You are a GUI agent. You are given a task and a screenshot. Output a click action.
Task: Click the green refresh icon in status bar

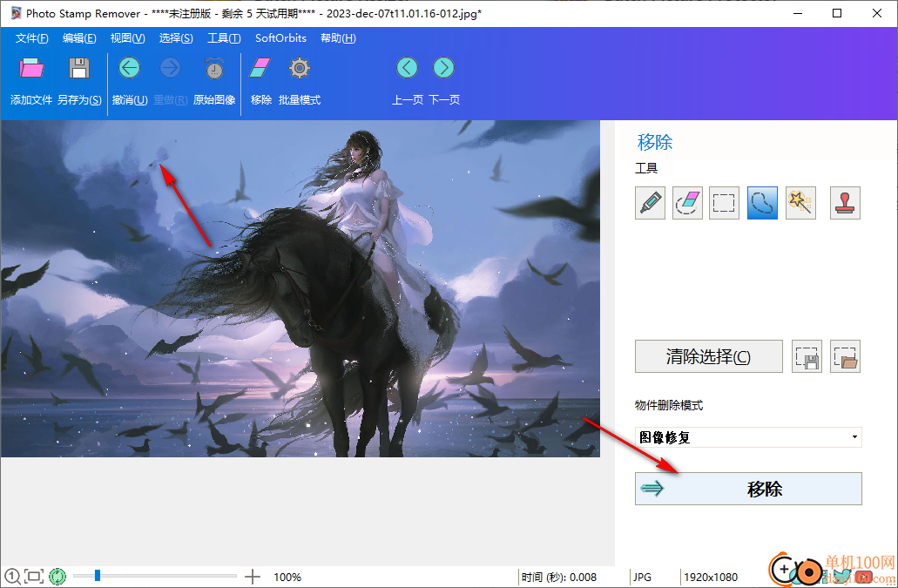coord(57,577)
